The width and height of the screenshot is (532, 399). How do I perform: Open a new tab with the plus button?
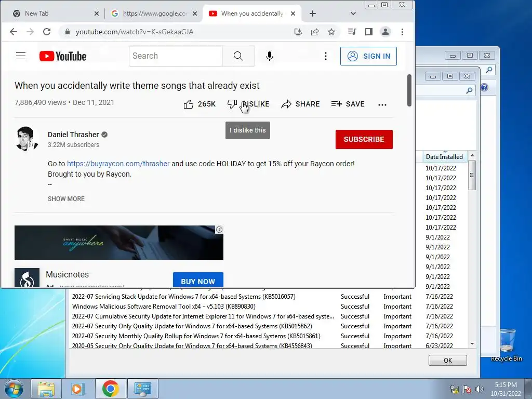tap(313, 14)
